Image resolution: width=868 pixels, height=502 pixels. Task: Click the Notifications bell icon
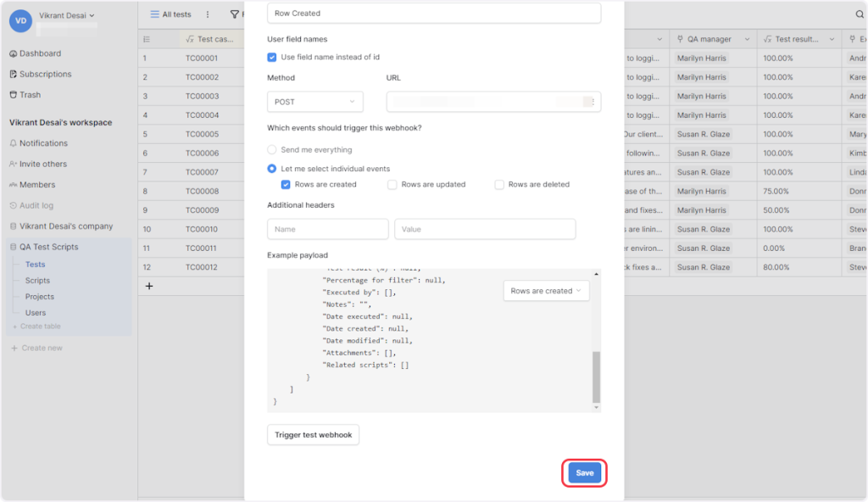(x=13, y=143)
